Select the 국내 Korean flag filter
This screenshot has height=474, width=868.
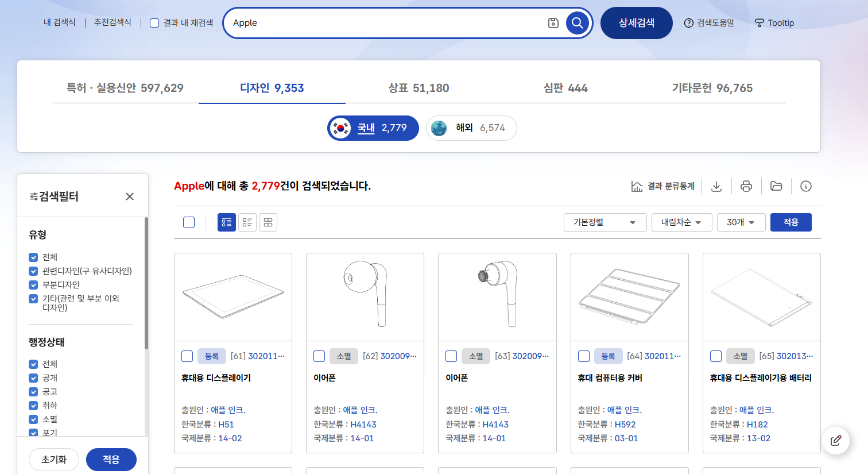click(x=373, y=128)
